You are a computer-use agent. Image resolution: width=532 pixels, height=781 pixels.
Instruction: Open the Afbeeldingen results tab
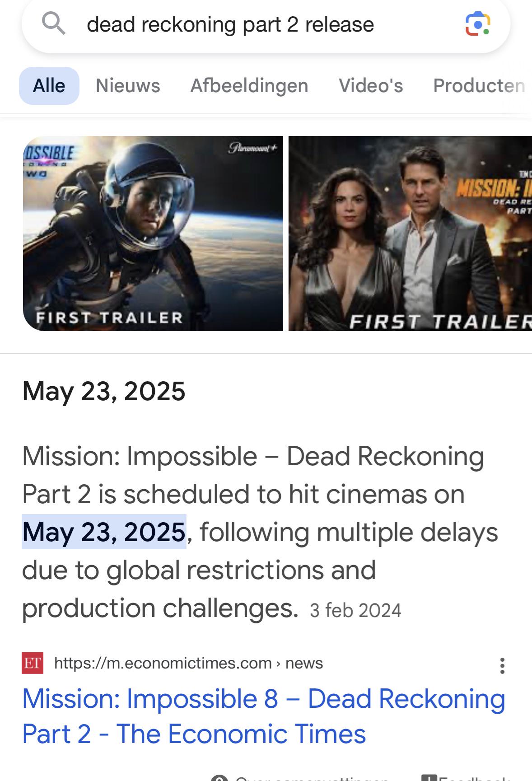(x=249, y=85)
